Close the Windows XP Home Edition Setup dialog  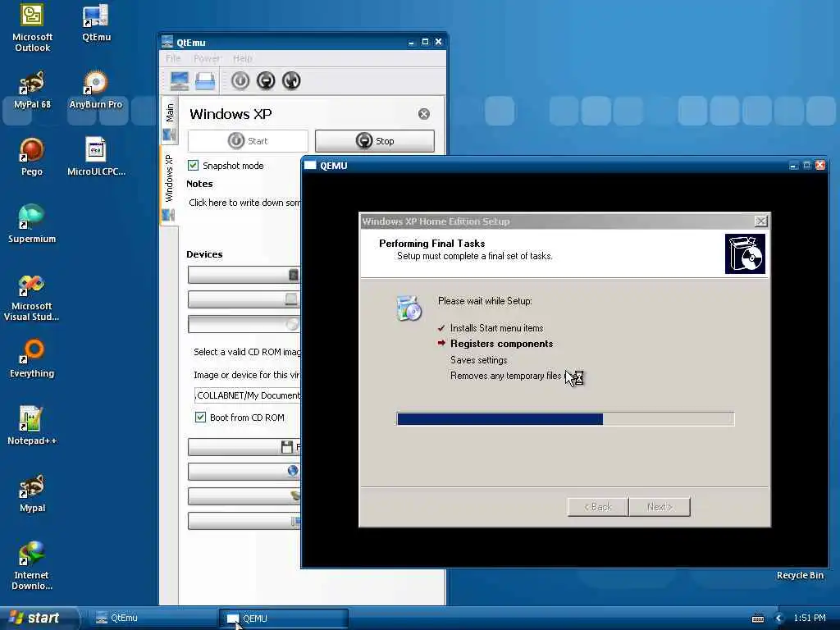click(760, 221)
